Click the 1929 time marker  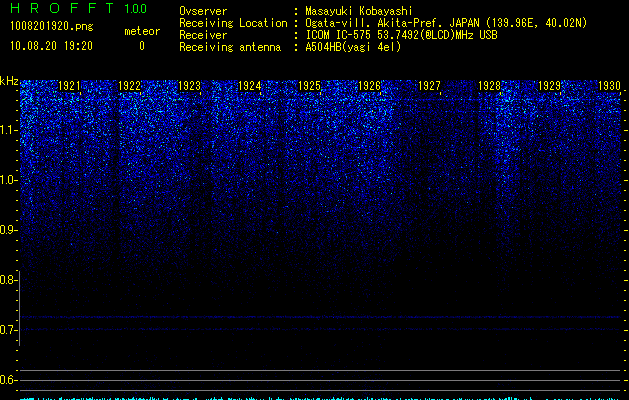coord(549,86)
